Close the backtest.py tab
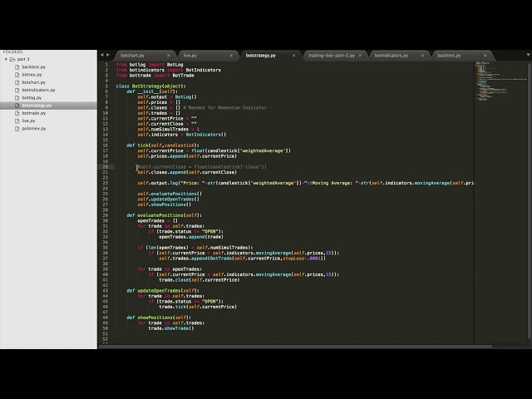This screenshot has width=532, height=399. point(485,56)
